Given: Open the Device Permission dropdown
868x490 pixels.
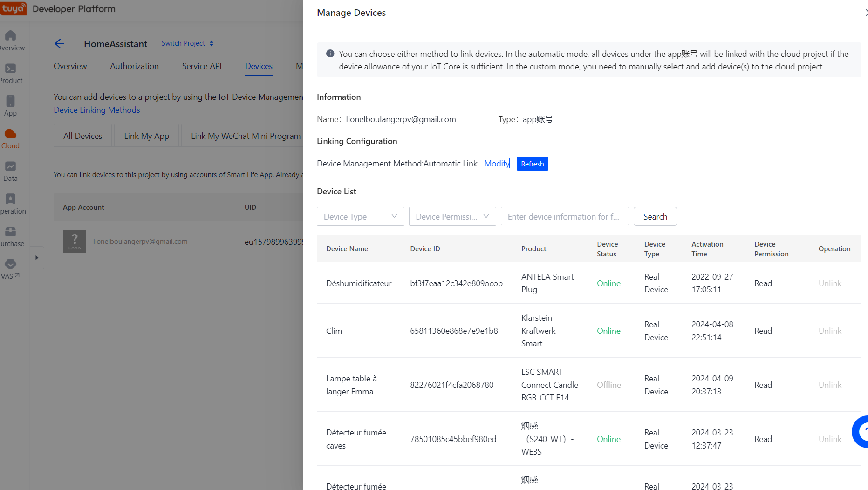Looking at the screenshot, I should [x=452, y=217].
